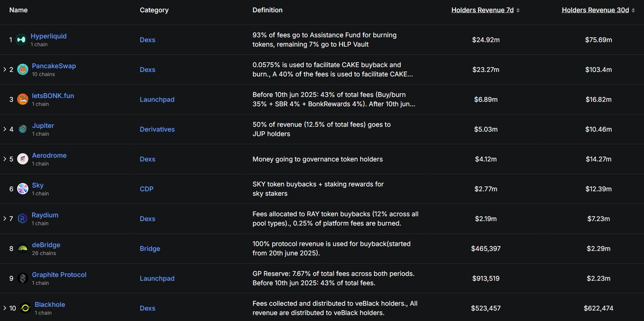This screenshot has width=644, height=321.
Task: Open the Blackhole protocol link
Action: coord(50,304)
